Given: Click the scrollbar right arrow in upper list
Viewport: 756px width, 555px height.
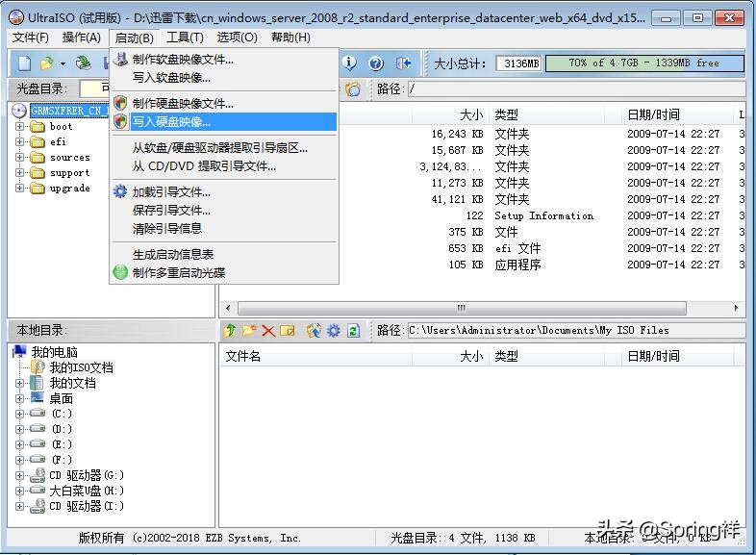Looking at the screenshot, I should tap(736, 308).
